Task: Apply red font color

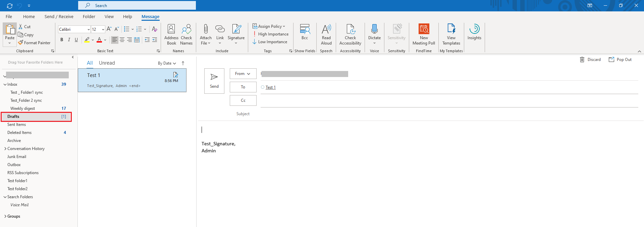Action: pos(99,40)
